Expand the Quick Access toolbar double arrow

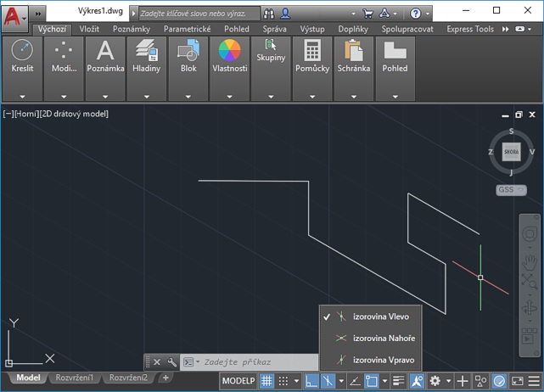click(38, 14)
